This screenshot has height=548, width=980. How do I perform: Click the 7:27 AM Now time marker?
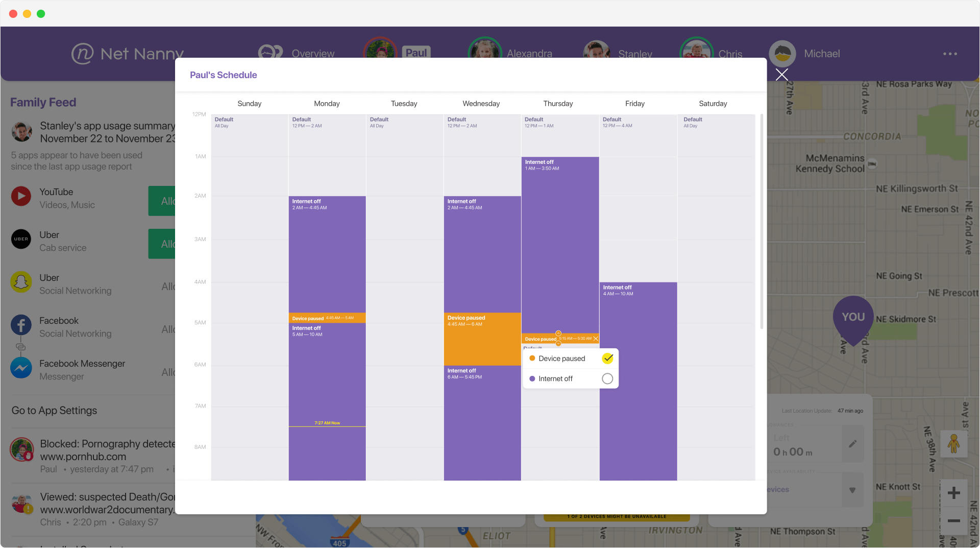coord(327,423)
